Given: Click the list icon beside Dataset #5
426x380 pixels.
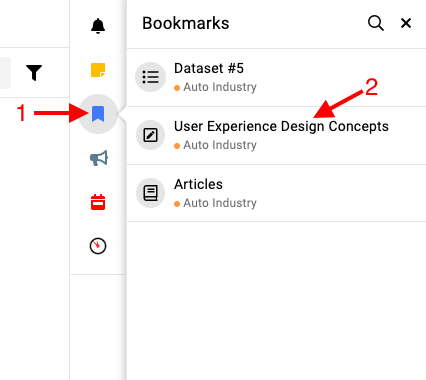Looking at the screenshot, I should [x=150, y=77].
